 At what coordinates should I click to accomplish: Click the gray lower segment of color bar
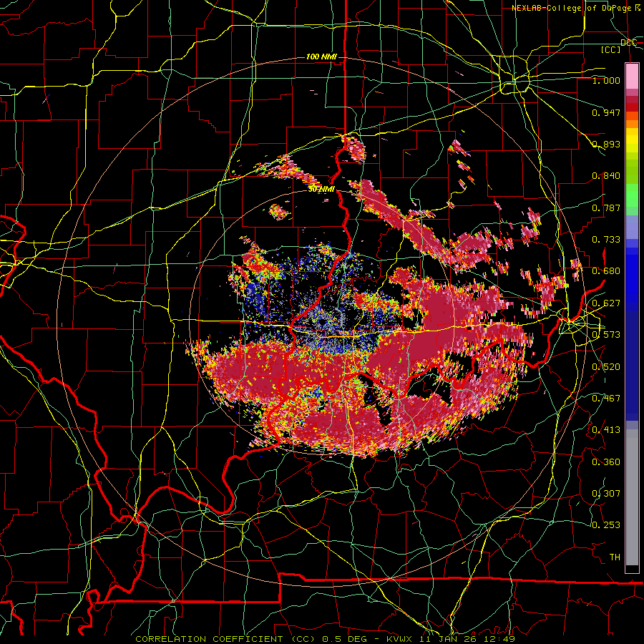coord(632,497)
